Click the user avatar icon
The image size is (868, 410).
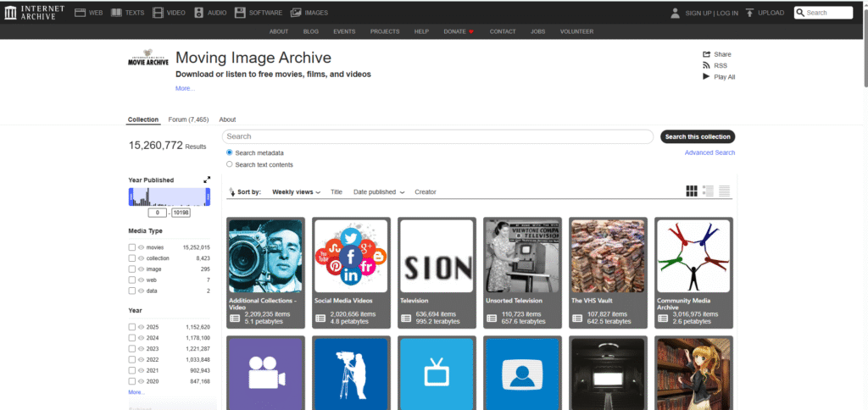675,13
